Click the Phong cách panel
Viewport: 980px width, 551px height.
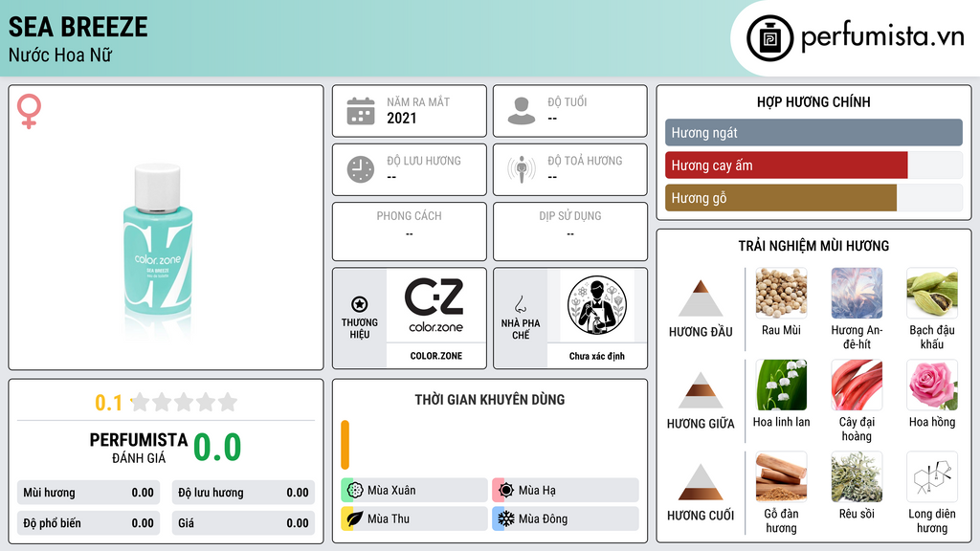(x=410, y=231)
